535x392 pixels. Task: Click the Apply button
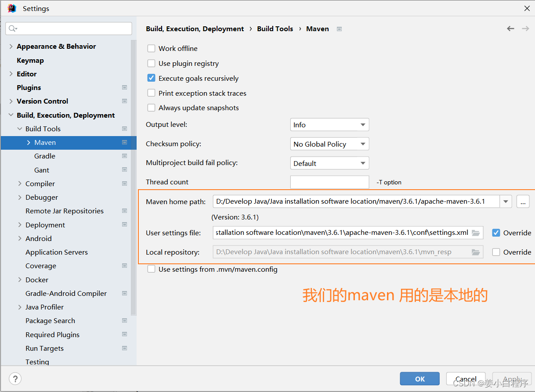tap(512, 379)
